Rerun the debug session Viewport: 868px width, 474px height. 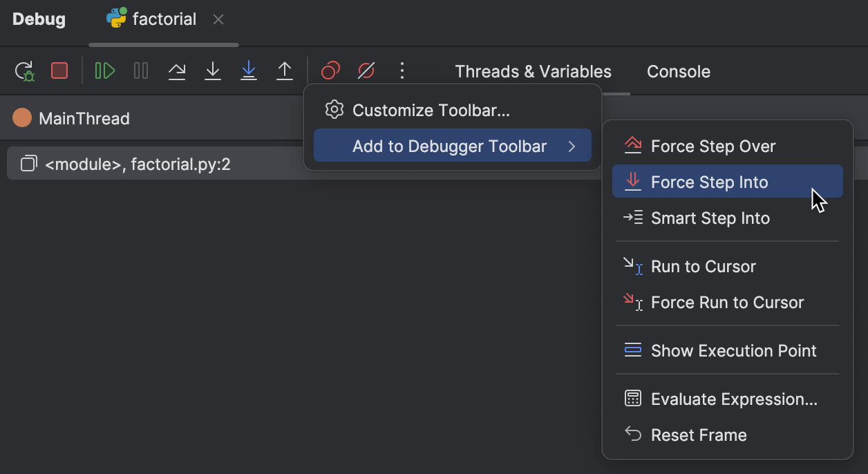pyautogui.click(x=23, y=70)
